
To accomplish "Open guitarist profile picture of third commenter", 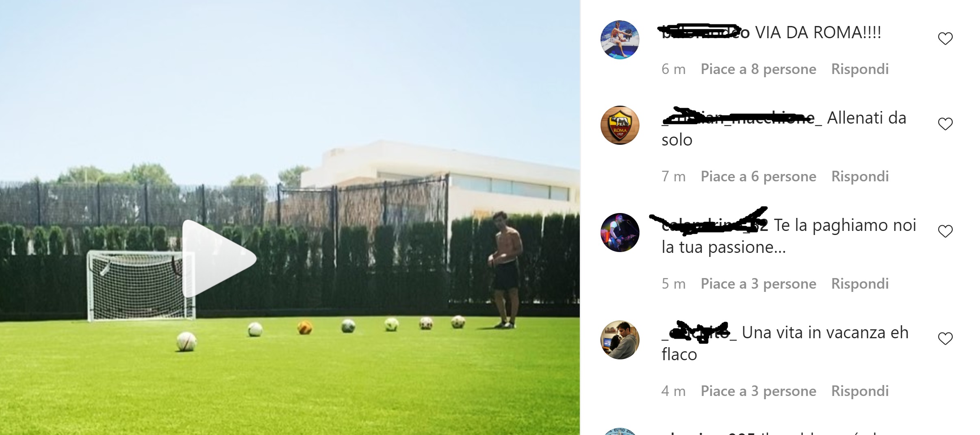I will [620, 233].
